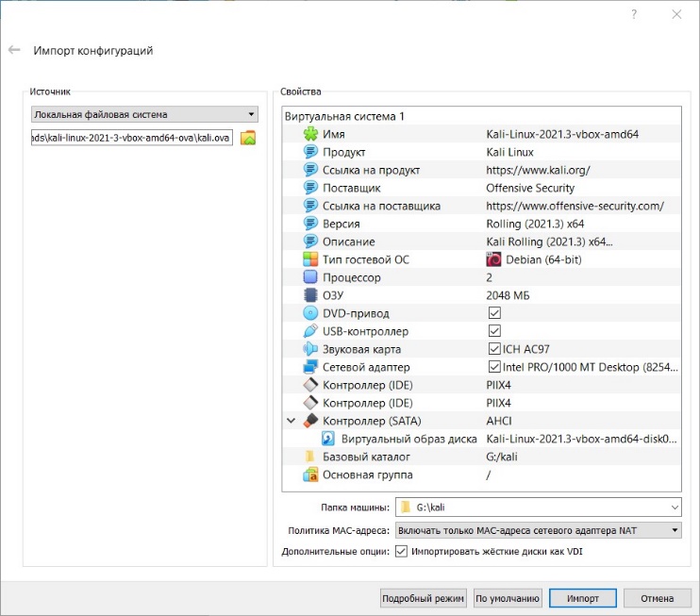
Task: Open the Политика MAC-адреса dropdown
Action: (539, 530)
